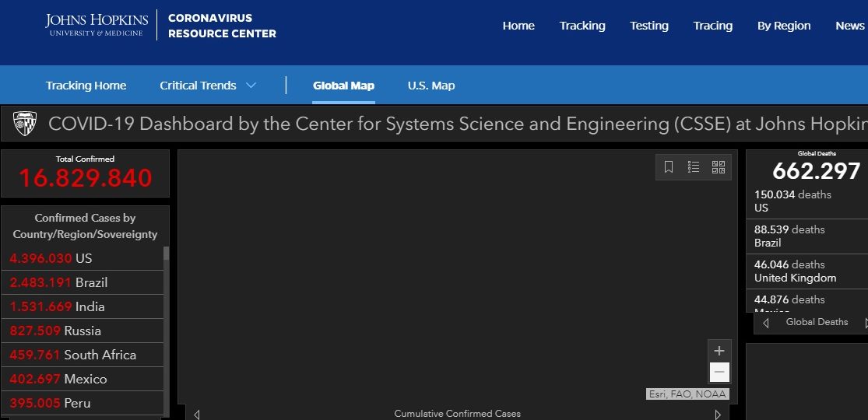Click the Esri, FAO, NOAA attribution
This screenshot has height=420, width=868.
[x=687, y=394]
